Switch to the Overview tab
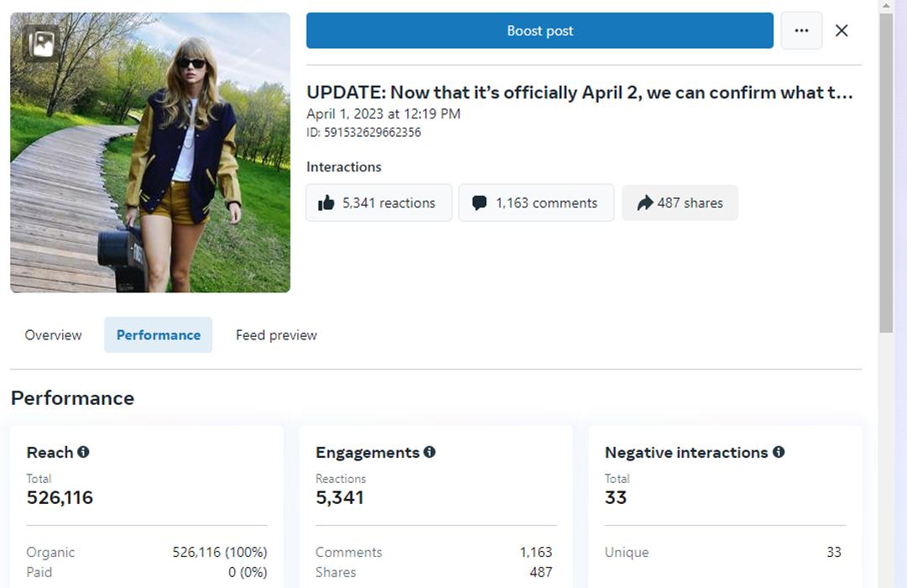Image resolution: width=907 pixels, height=588 pixels. [54, 335]
